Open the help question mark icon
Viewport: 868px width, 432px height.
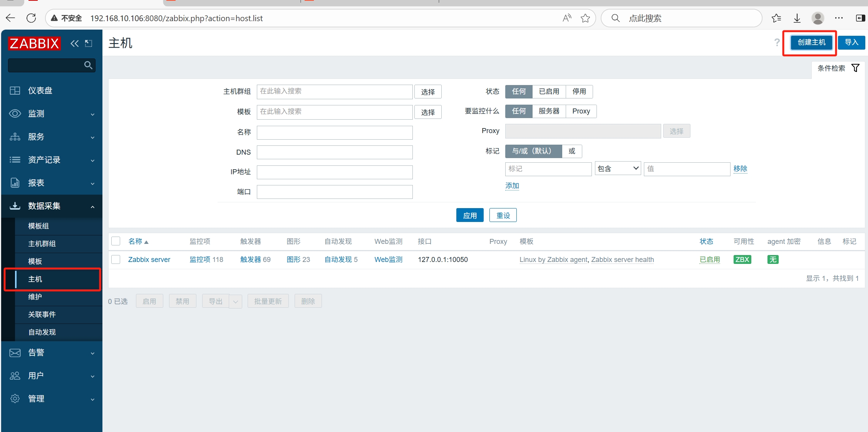(777, 42)
